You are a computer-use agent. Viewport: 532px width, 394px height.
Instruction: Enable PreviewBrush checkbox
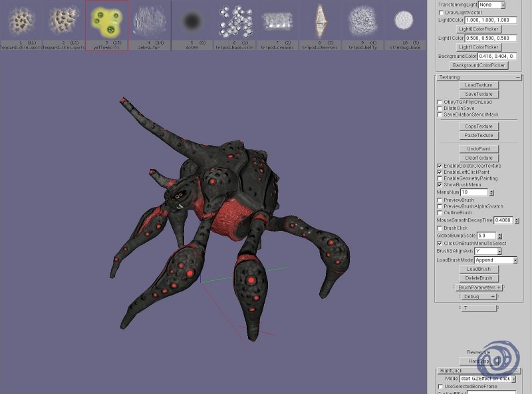click(440, 200)
